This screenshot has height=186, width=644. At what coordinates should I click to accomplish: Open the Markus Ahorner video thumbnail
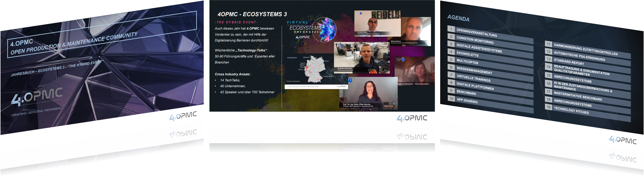(416, 32)
